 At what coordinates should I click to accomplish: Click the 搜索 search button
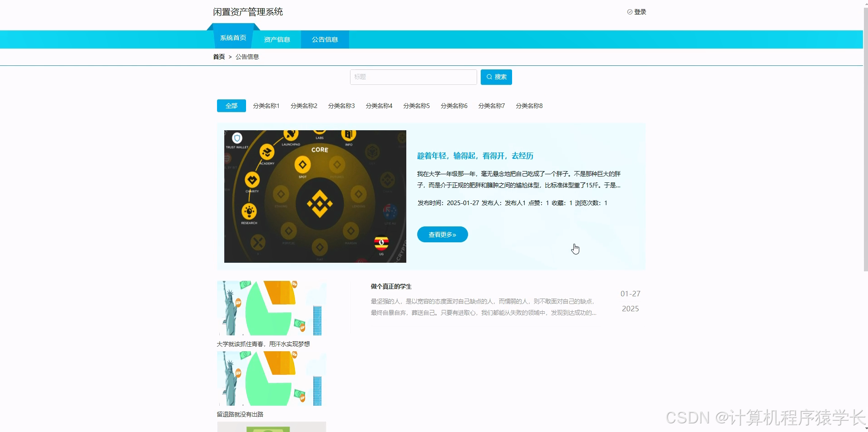point(496,77)
